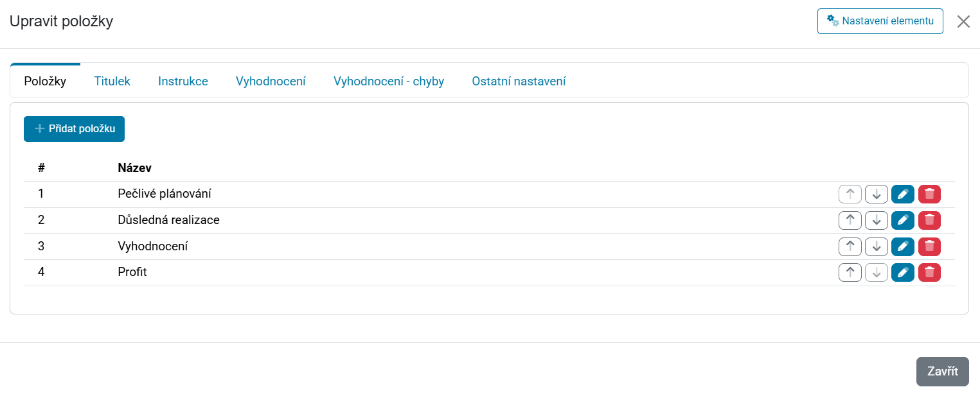This screenshot has width=980, height=396.
Task: Move 'Pečlivé plánování' down one position
Action: (x=876, y=194)
